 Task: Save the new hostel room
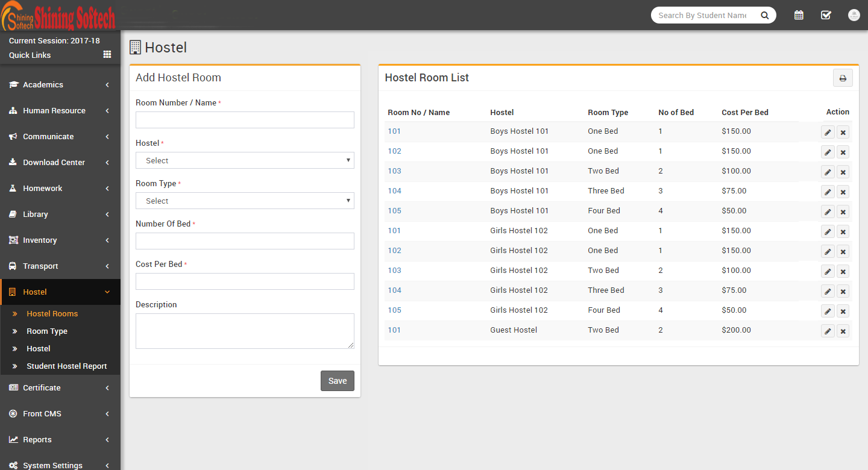338,381
